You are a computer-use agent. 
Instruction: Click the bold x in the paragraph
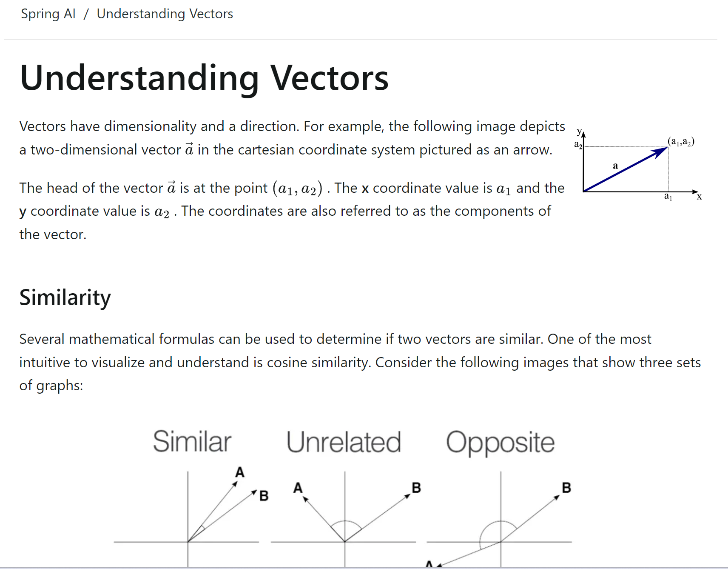coord(365,188)
